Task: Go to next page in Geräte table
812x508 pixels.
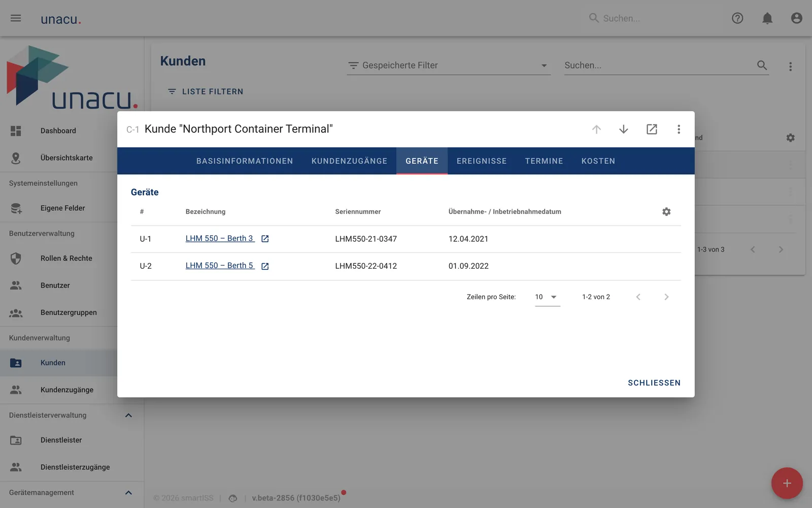Action: coord(666,297)
